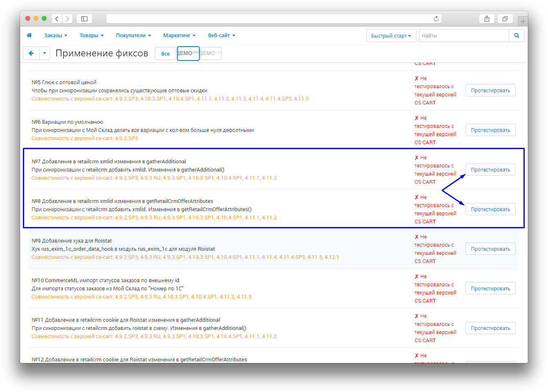548x392 pixels.
Task: Go to the admin home icon
Action: pos(29,36)
